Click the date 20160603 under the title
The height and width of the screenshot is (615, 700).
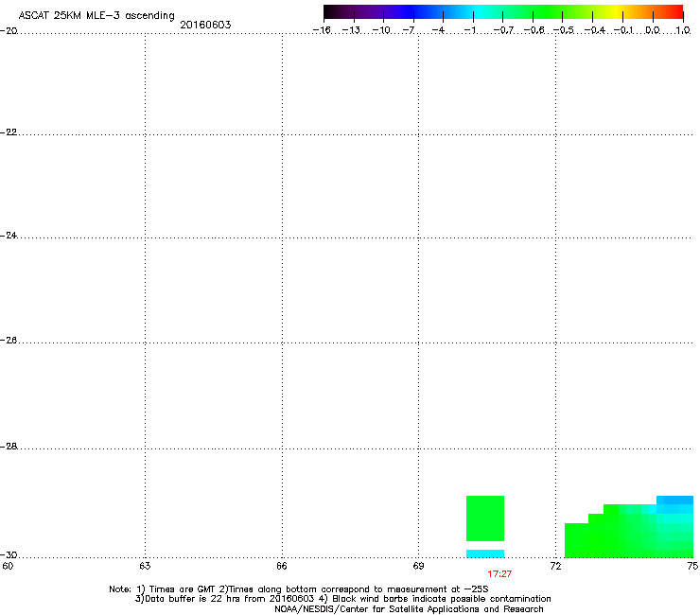(205, 25)
